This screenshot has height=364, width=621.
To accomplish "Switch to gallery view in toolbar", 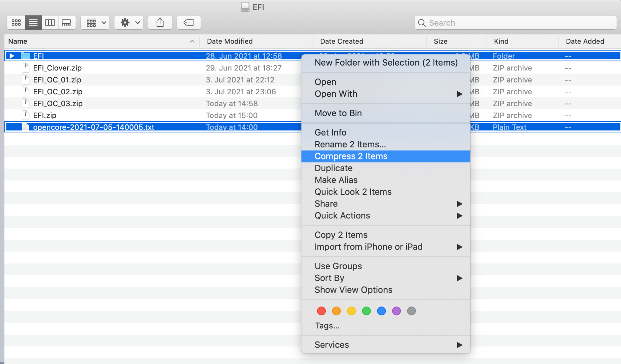I will tap(66, 23).
